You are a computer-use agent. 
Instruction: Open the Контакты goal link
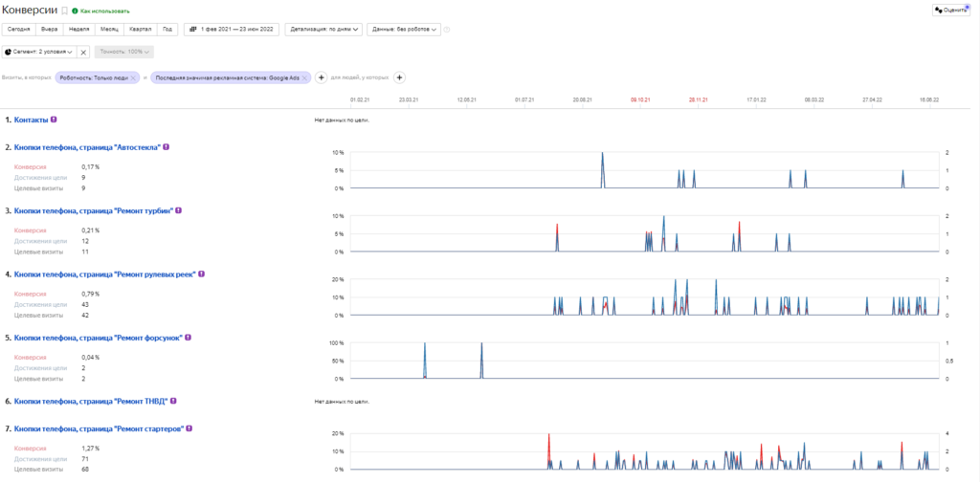32,119
